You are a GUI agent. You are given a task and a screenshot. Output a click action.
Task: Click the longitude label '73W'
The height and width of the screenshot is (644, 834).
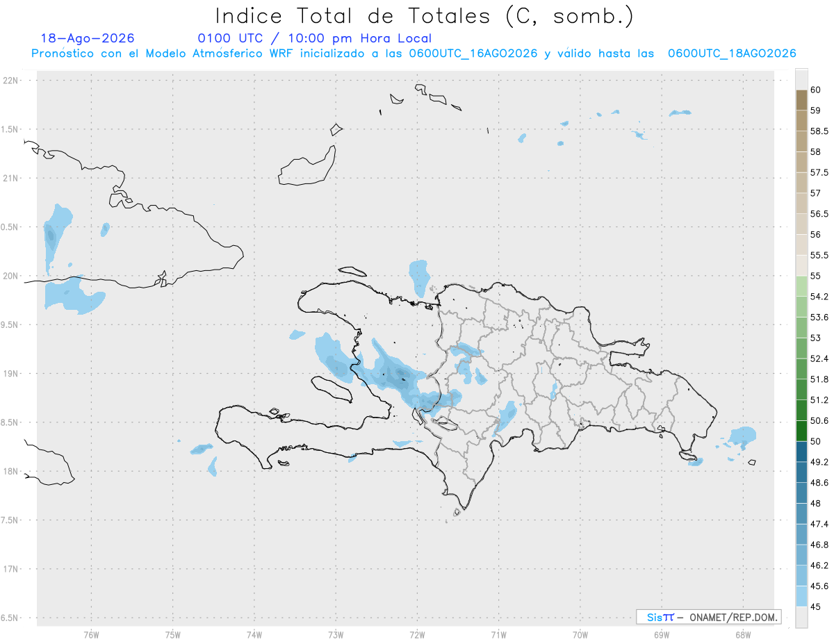click(336, 635)
